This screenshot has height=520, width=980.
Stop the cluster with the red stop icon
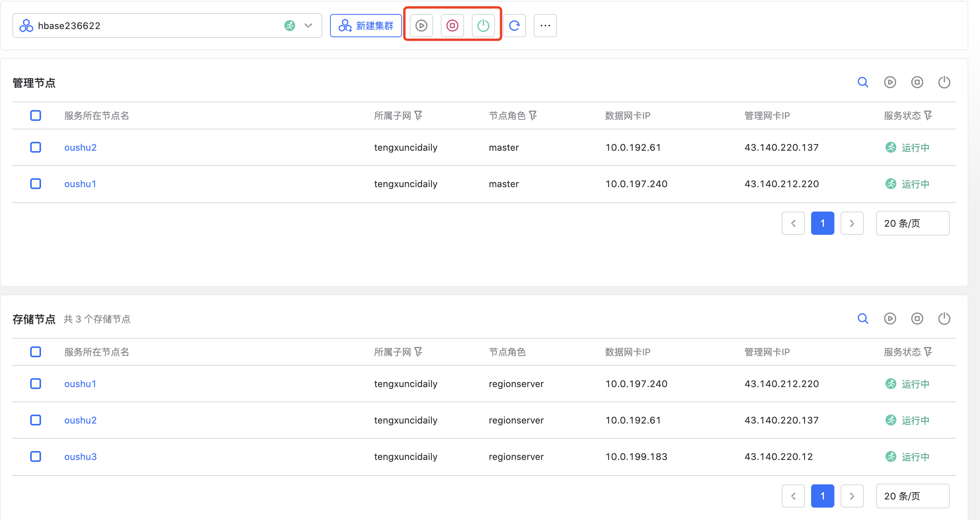click(x=452, y=26)
